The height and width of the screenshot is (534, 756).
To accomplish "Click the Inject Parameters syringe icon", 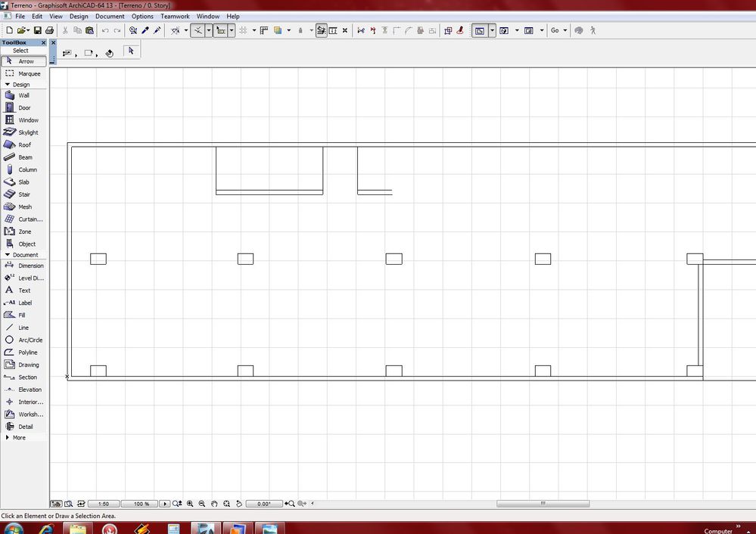I will click(x=157, y=30).
